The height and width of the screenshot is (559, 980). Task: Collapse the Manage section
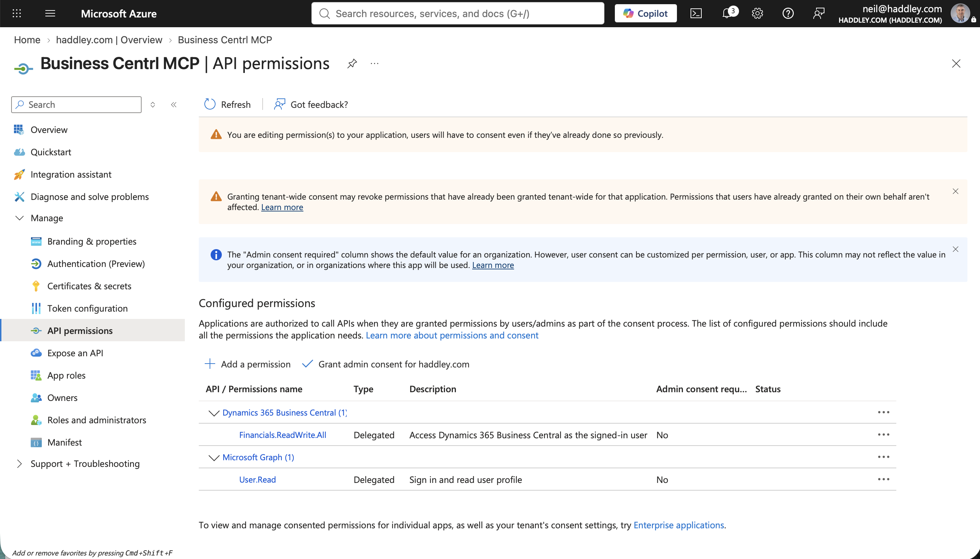pyautogui.click(x=20, y=218)
